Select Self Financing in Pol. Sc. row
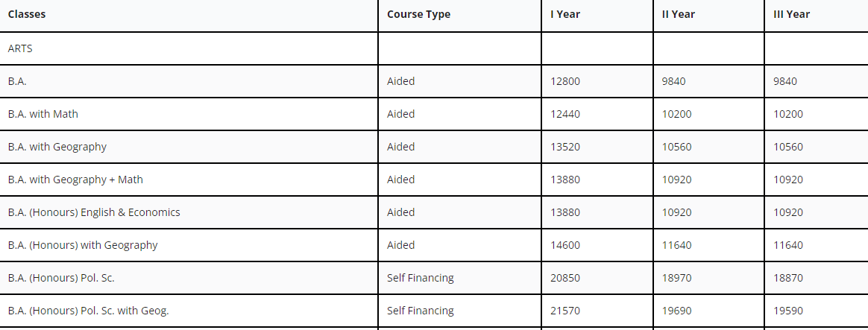The height and width of the screenshot is (330, 868). [420, 278]
